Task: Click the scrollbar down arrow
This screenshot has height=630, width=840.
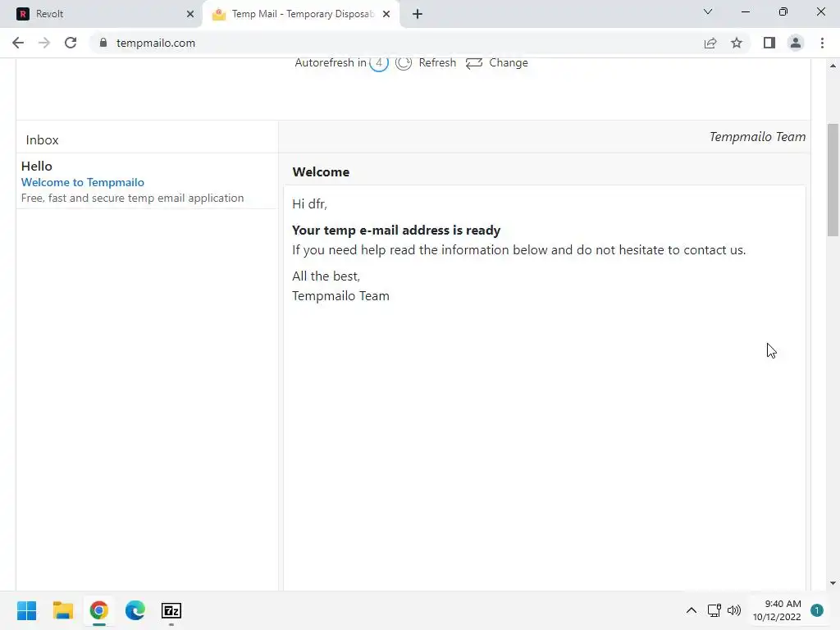Action: pos(833,583)
